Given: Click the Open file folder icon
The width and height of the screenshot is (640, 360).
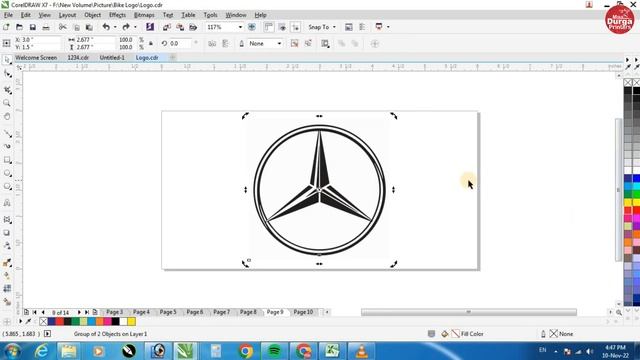Looking at the screenshot, I should tap(19, 27).
